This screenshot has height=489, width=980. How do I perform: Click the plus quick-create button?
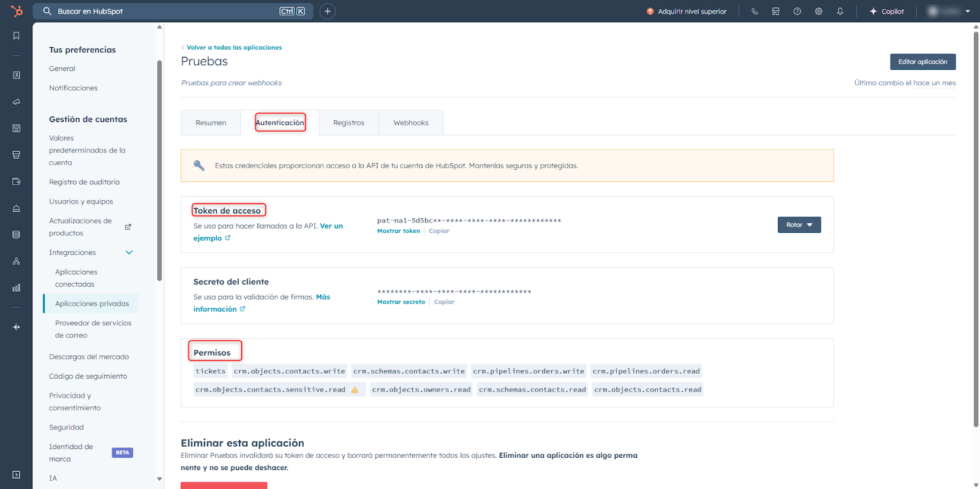click(328, 11)
